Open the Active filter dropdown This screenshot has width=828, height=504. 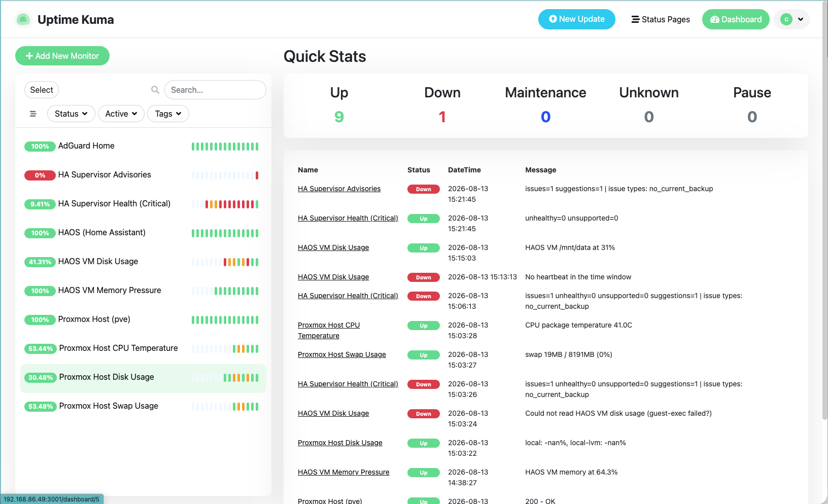point(121,114)
